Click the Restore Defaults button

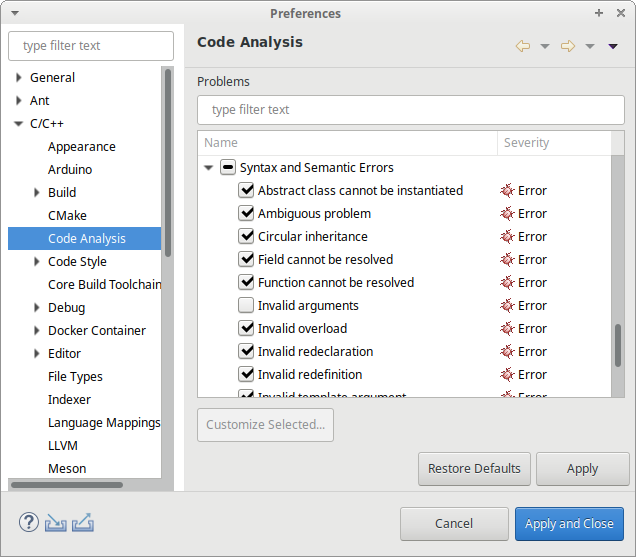coord(474,469)
